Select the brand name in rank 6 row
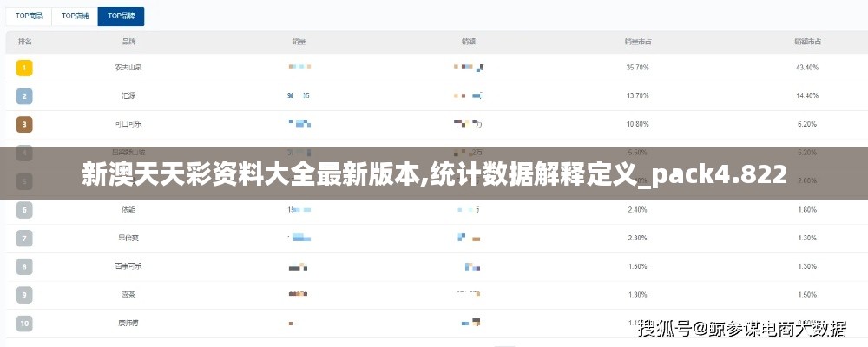 tap(128, 210)
